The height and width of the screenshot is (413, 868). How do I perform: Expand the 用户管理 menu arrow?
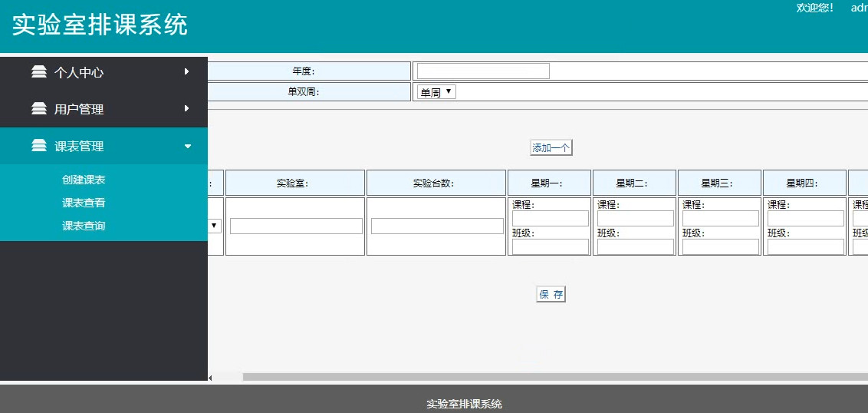pos(187,108)
